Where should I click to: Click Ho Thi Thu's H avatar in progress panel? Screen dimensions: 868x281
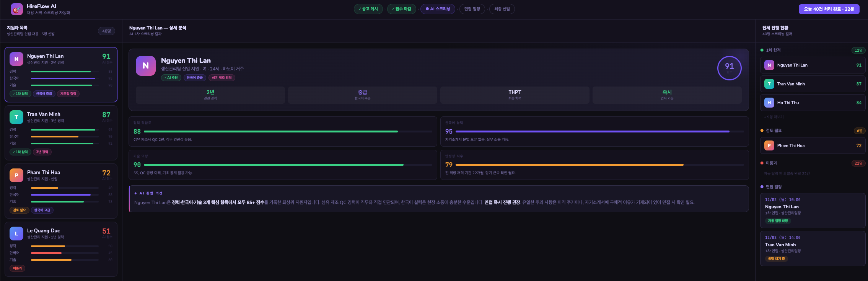[769, 103]
